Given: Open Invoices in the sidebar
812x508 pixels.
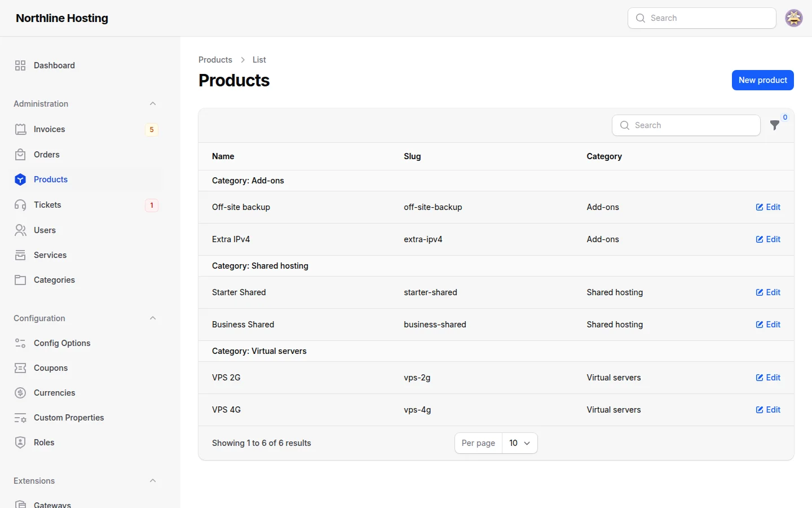Looking at the screenshot, I should (x=86, y=129).
